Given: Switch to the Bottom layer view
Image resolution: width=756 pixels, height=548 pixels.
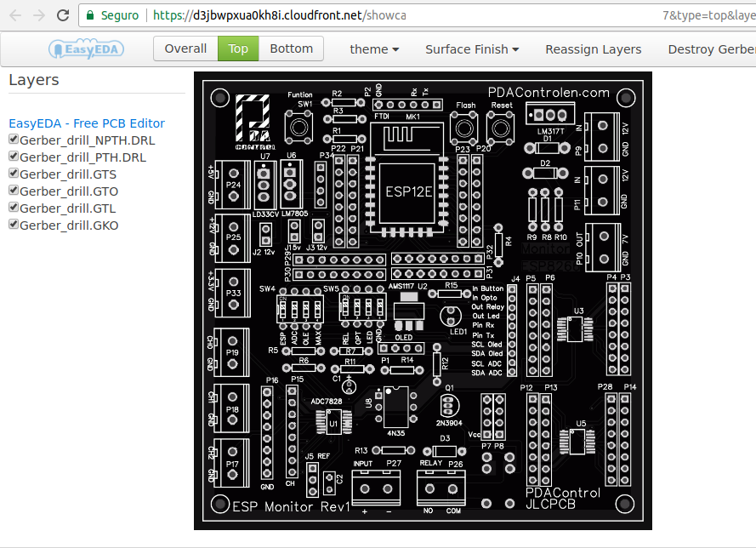Looking at the screenshot, I should tap(291, 49).
